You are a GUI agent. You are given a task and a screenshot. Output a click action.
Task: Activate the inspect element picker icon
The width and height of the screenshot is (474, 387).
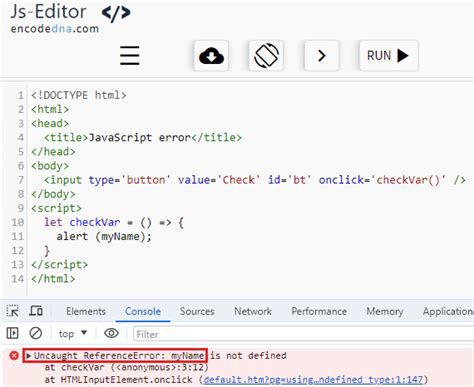tap(13, 311)
